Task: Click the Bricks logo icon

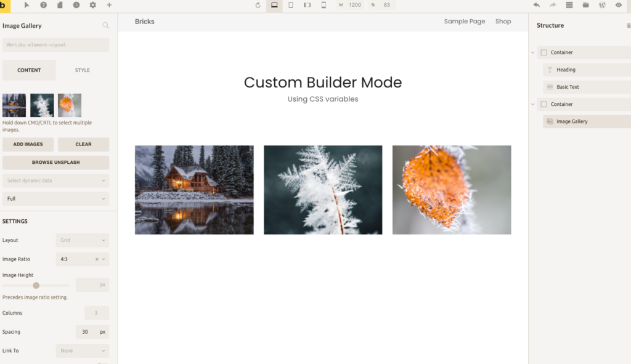Action: [x=5, y=6]
